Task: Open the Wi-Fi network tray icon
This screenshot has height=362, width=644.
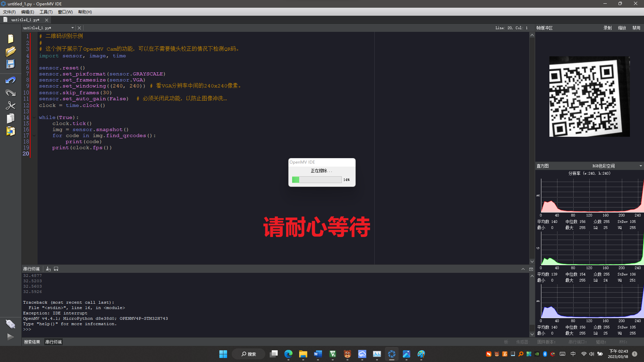Action: pos(584,354)
